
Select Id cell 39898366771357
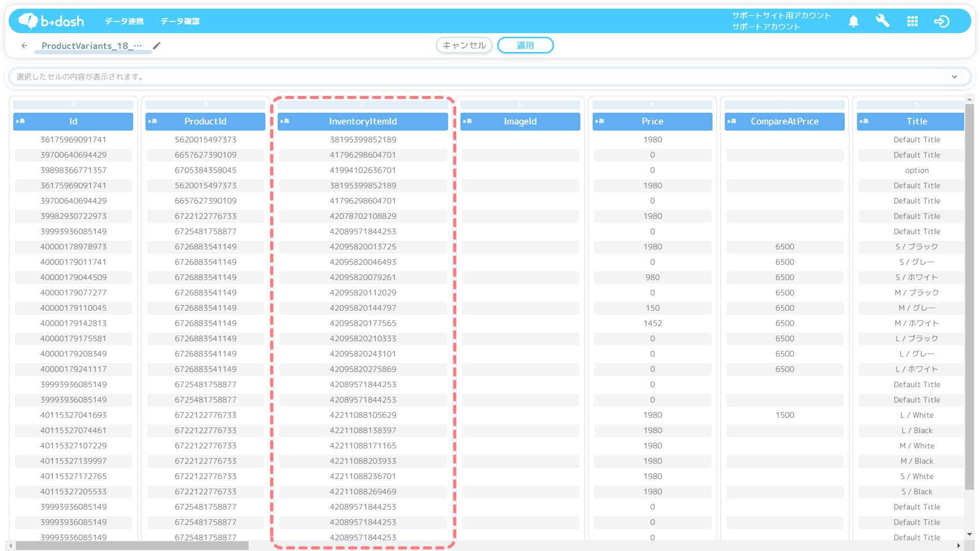tap(73, 170)
